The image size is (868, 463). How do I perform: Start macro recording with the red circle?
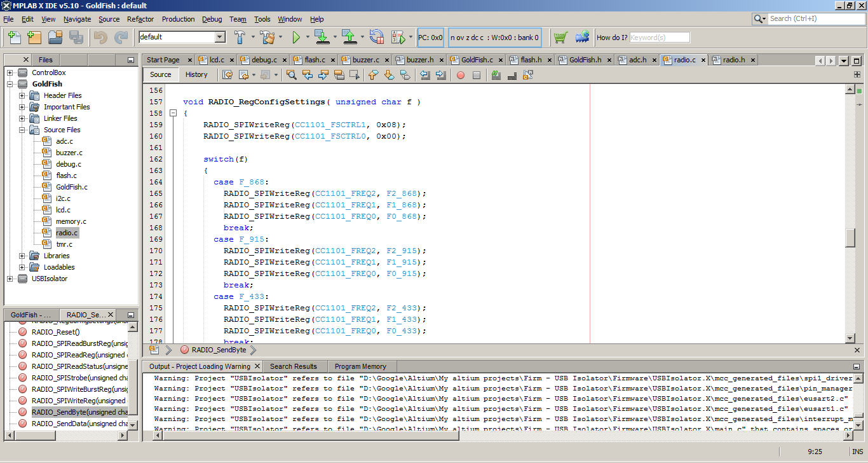click(x=461, y=75)
